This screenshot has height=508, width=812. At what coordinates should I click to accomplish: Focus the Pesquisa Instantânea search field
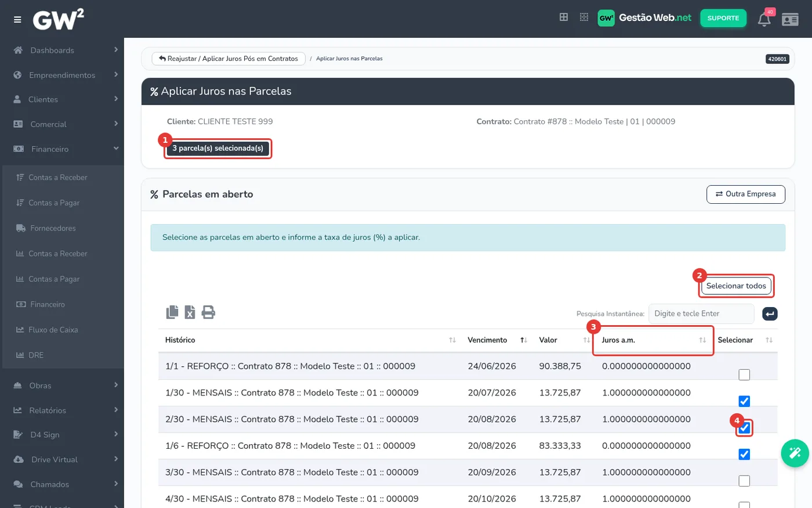click(701, 314)
